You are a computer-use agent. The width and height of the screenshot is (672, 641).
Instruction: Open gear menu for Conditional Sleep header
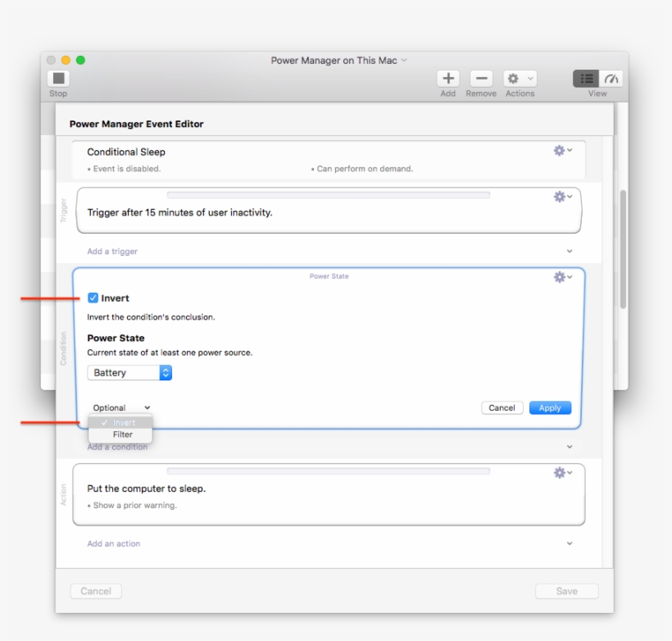563,151
